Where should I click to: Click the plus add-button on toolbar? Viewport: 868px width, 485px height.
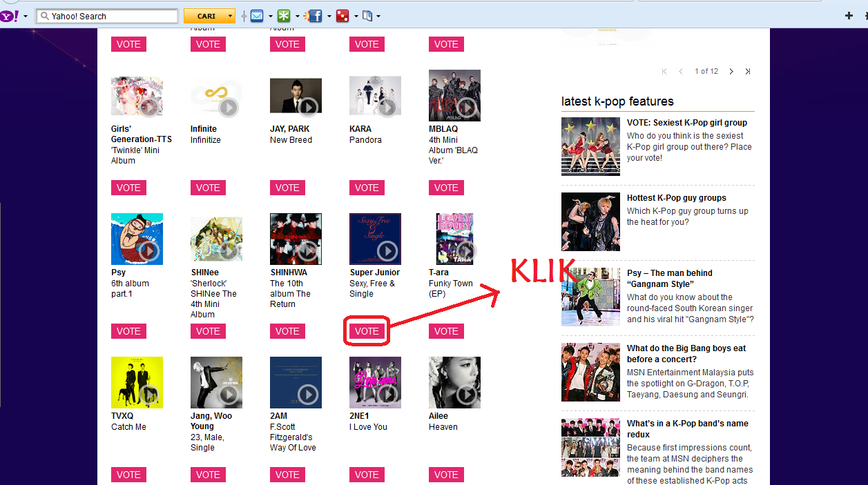click(849, 16)
